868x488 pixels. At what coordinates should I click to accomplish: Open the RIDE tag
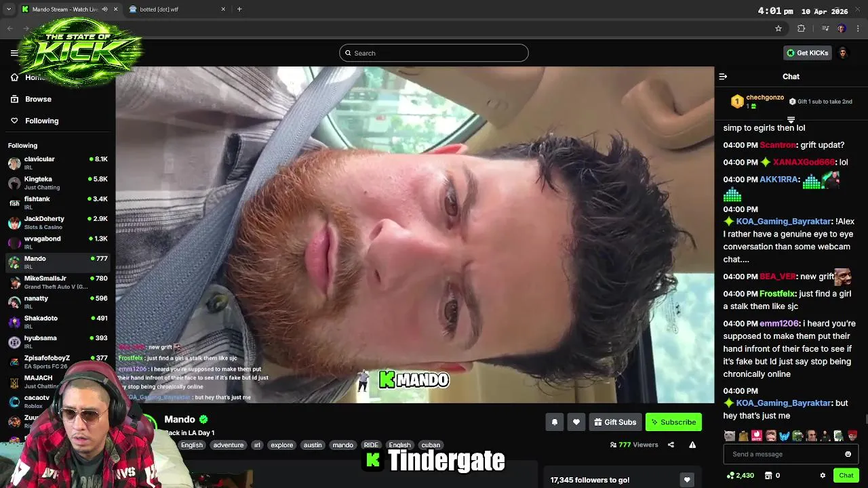tap(371, 445)
